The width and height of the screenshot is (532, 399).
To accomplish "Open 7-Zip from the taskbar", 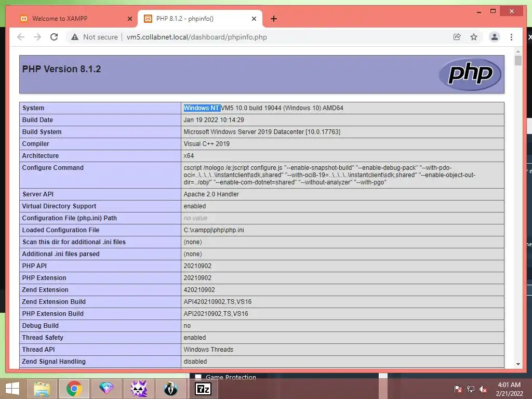I will coord(203,389).
